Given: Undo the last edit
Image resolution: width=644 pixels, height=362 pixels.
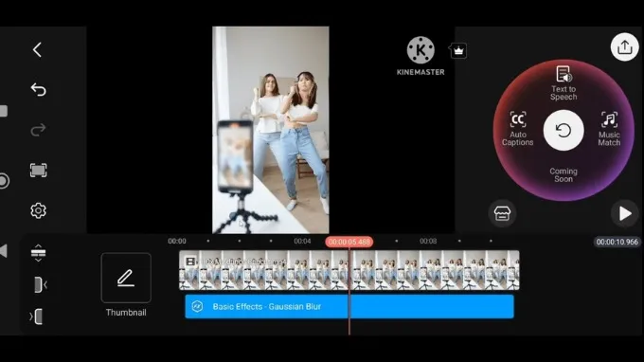Looking at the screenshot, I should coord(38,90).
